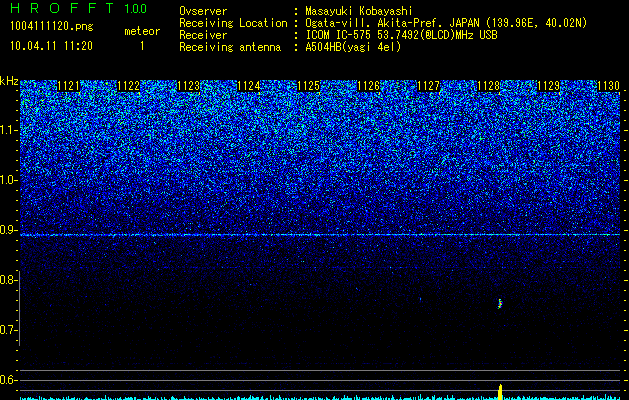The image size is (629, 400).
Task: Click time marker 1128
Action: pos(489,86)
